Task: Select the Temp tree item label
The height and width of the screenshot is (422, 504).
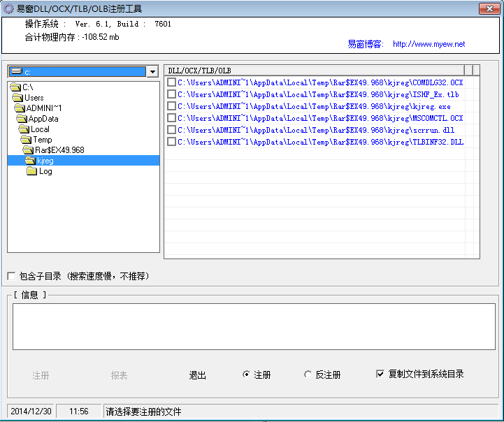Action: (x=43, y=140)
